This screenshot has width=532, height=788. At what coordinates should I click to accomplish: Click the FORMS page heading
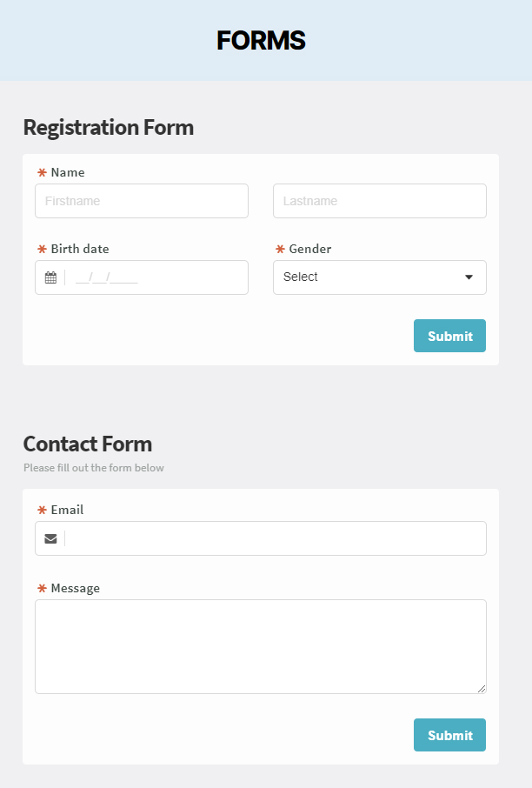click(261, 40)
